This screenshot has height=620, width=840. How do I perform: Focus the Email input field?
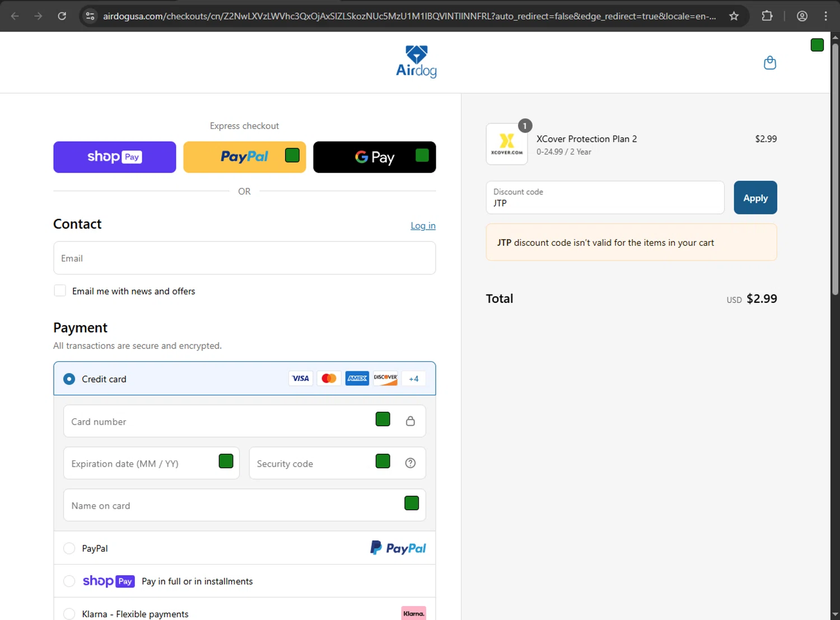245,258
